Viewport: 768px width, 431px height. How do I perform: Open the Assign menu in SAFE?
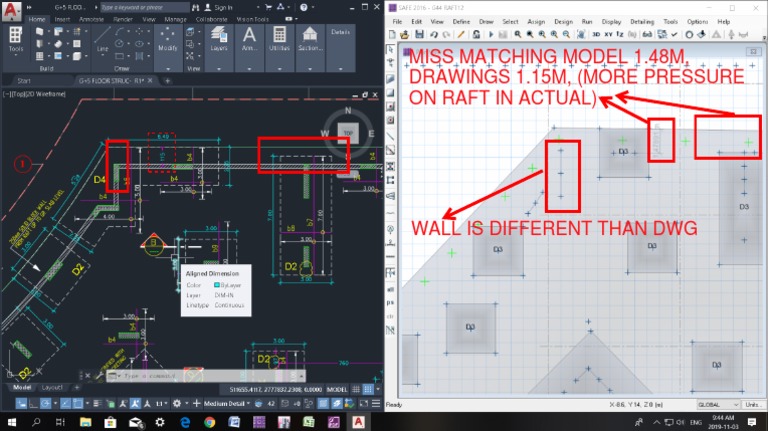(536, 22)
